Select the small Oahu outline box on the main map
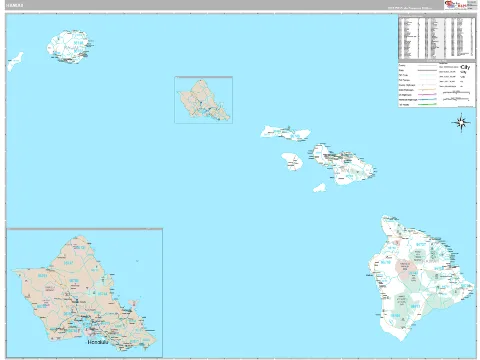480x360 pixels. (x=203, y=100)
